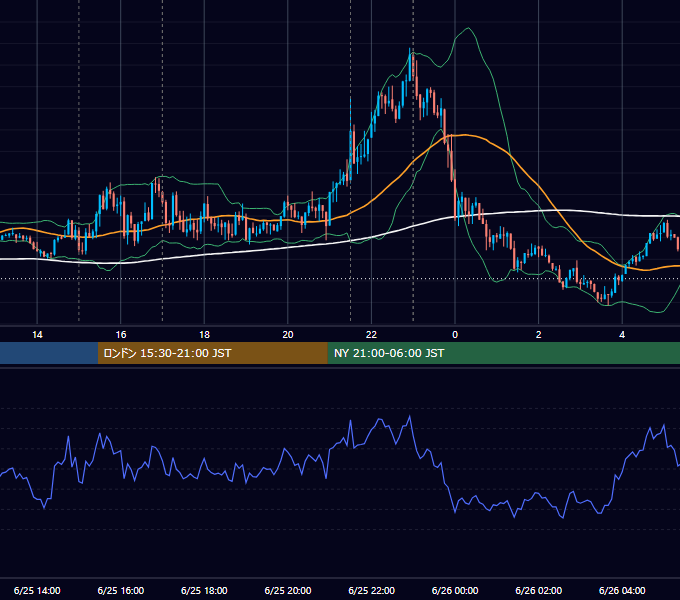The width and height of the screenshot is (680, 600).
Task: Click the NY 21:00-06:00 JST session bar
Action: [503, 353]
